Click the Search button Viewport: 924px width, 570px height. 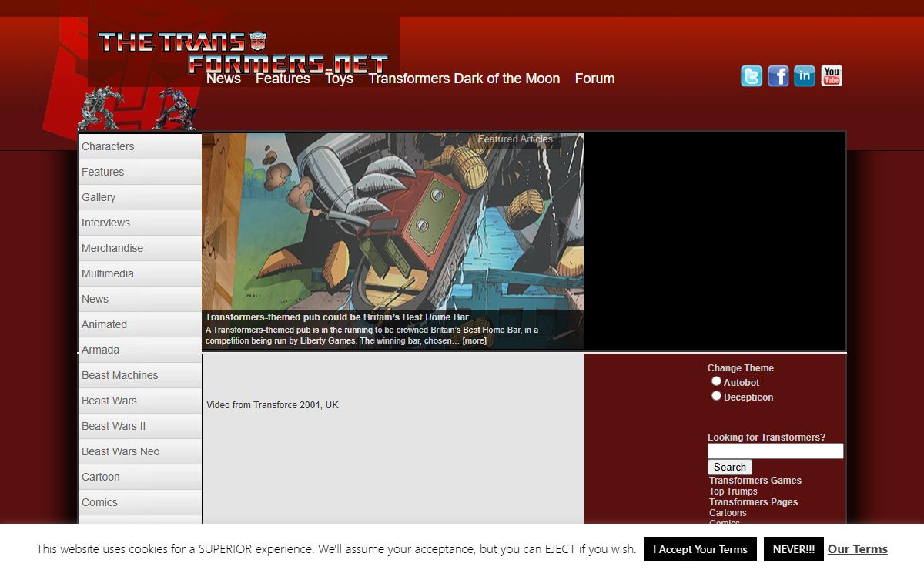pos(729,467)
